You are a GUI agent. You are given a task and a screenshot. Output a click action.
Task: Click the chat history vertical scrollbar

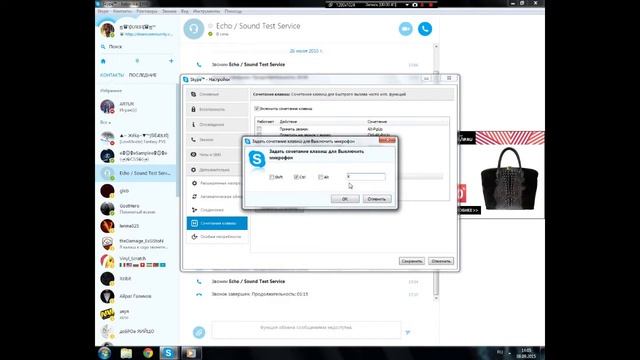coord(436,171)
